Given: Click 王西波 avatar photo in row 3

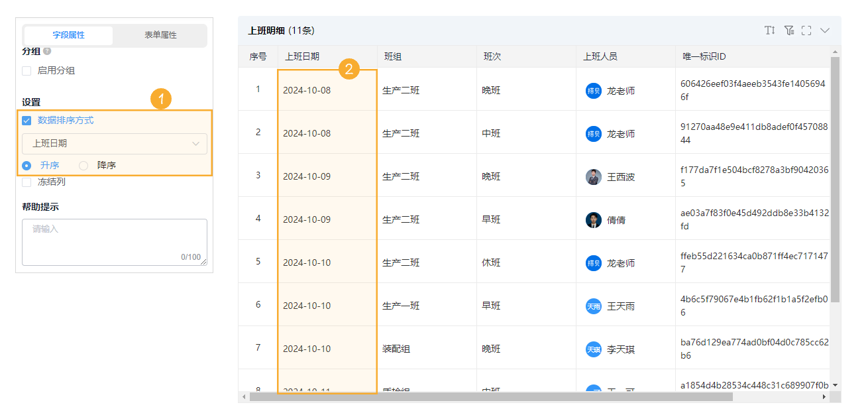Looking at the screenshot, I should [x=593, y=177].
